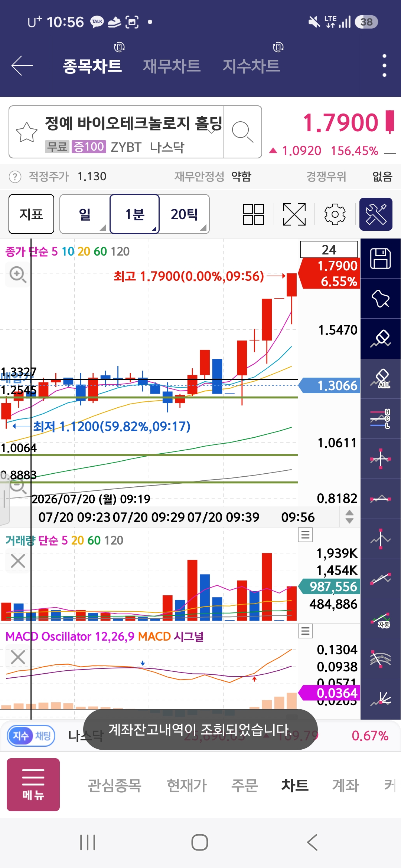Select the horizontal line tool

pyautogui.click(x=381, y=499)
